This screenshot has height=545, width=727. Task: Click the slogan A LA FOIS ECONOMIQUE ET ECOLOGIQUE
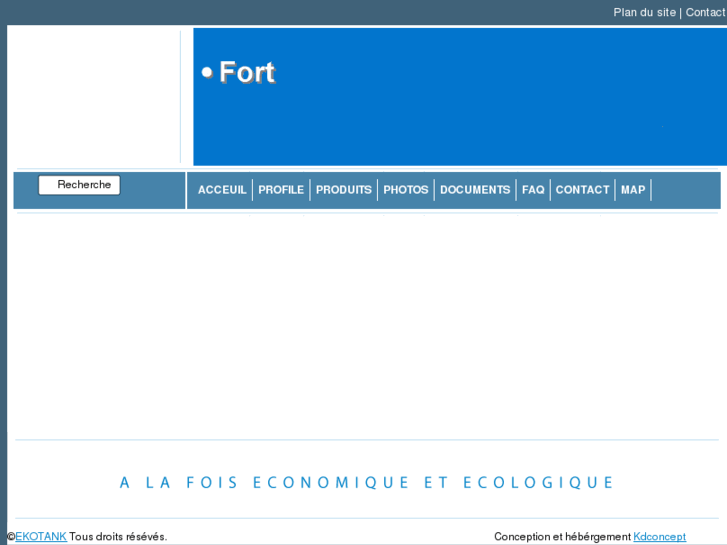click(x=367, y=482)
